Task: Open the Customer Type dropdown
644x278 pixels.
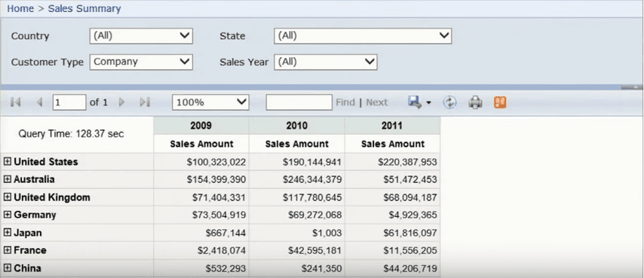Action: click(x=141, y=62)
